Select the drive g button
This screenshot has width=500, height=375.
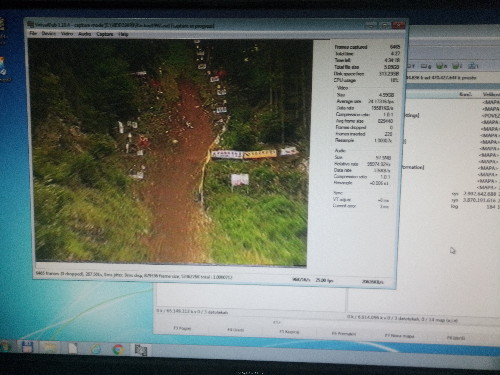pos(426,66)
